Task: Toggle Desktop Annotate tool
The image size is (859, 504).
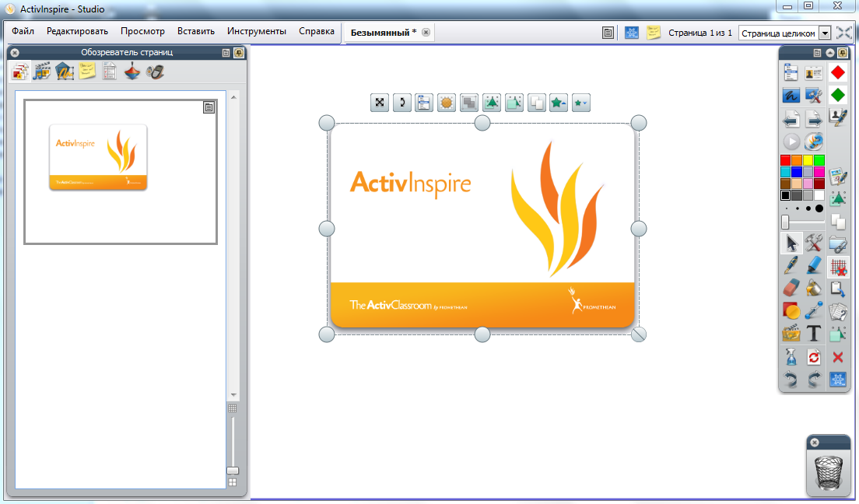Action: [x=791, y=96]
